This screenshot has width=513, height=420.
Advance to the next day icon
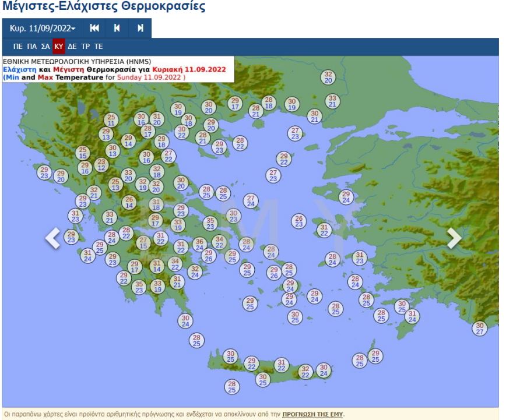click(x=140, y=28)
